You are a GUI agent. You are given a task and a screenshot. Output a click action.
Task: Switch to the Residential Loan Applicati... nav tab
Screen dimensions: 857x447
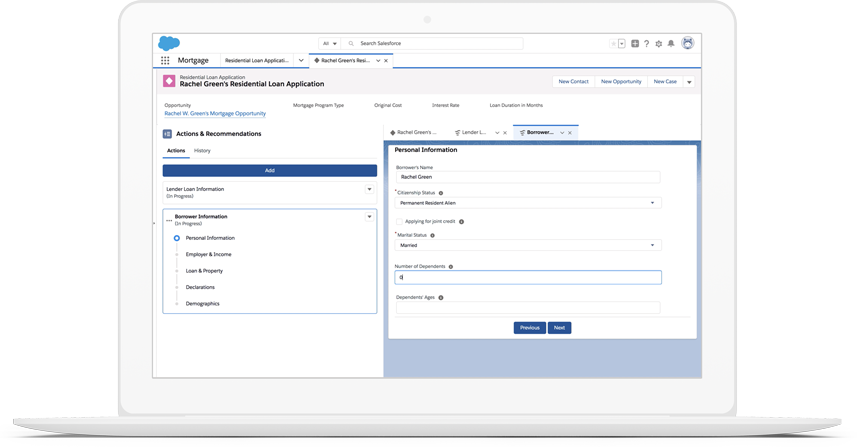coord(257,61)
